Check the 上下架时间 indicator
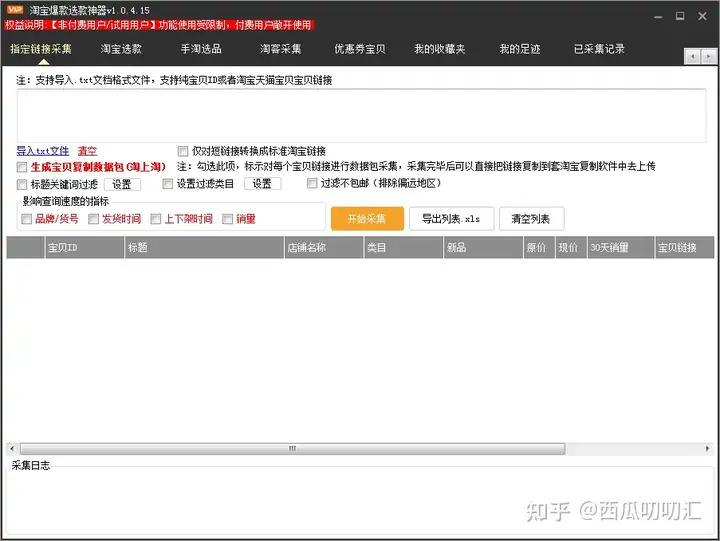Viewport: 720px width, 541px height. point(156,219)
